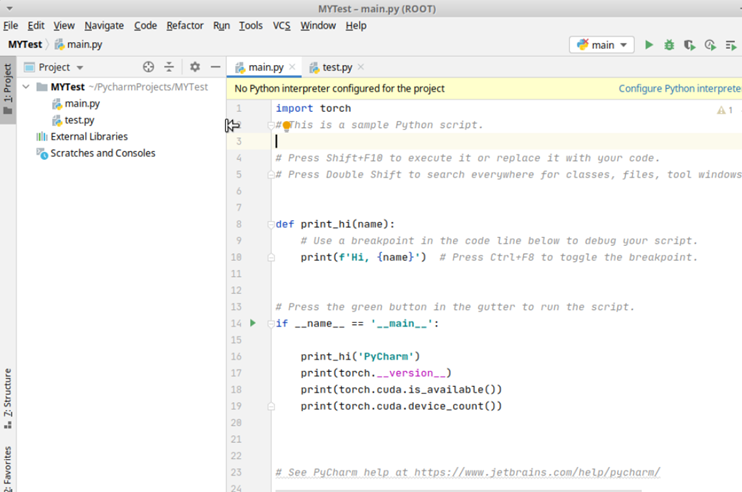This screenshot has height=492, width=742.
Task: Collapse all items in the Project panel
Action: pos(169,67)
